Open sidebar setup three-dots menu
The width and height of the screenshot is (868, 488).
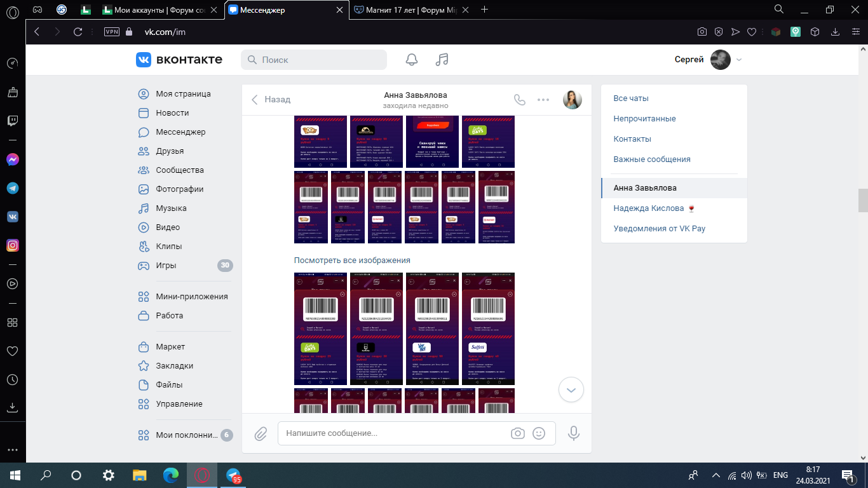pos(12,450)
